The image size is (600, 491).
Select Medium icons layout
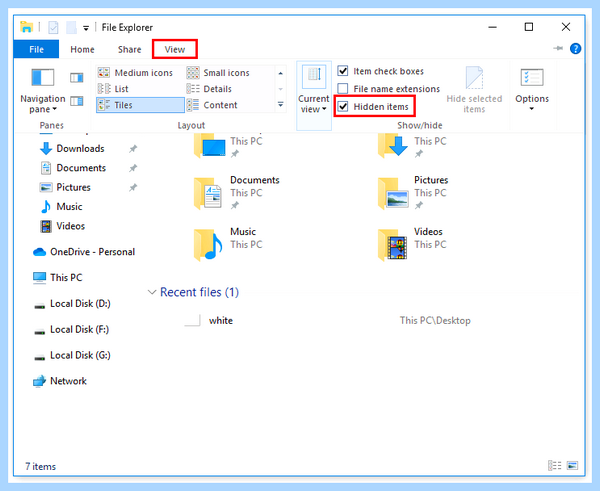coord(135,73)
